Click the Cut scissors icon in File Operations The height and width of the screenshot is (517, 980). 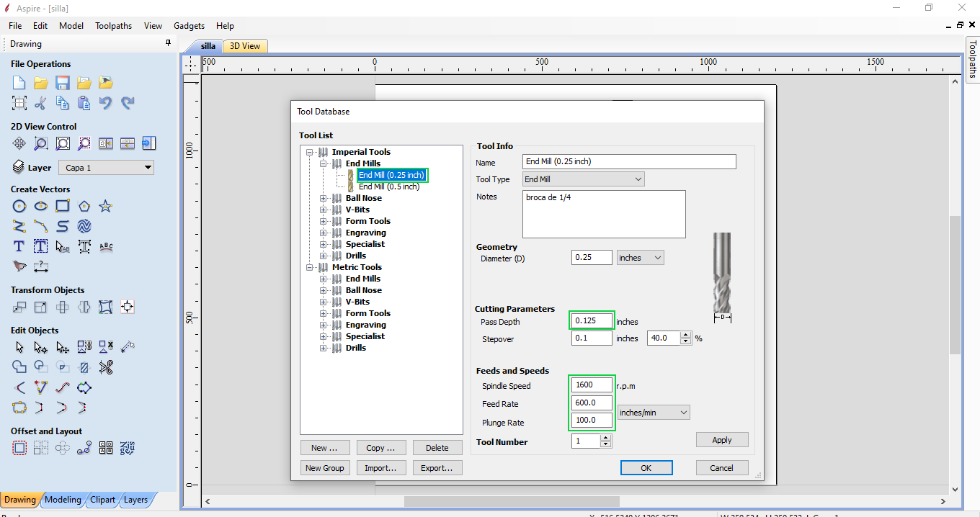(41, 103)
